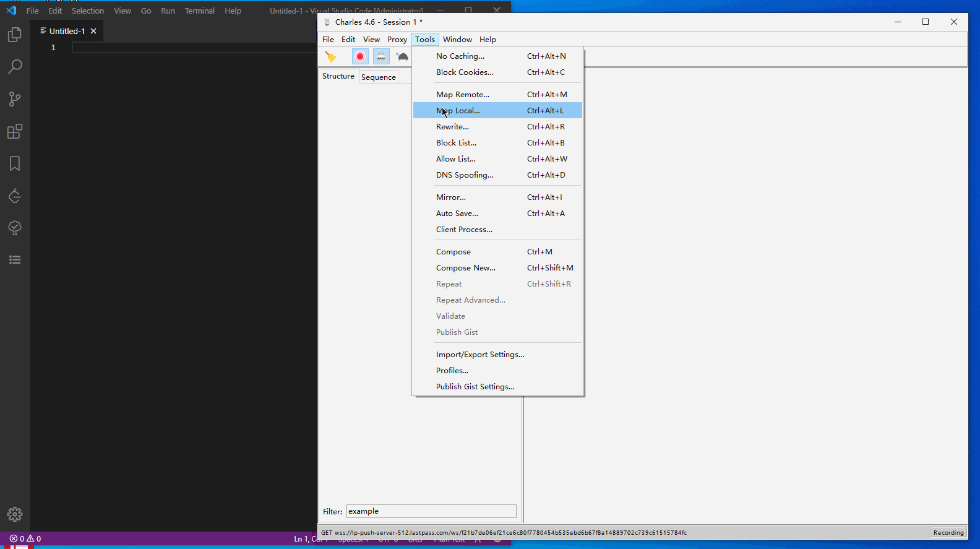This screenshot has width=980, height=549.
Task: Open the Charles Edit menu
Action: coord(348,40)
